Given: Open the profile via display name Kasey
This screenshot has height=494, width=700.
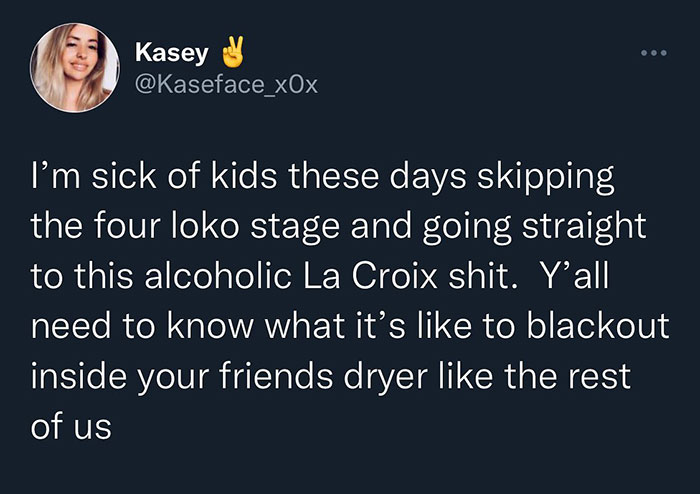Looking at the screenshot, I should [172, 53].
